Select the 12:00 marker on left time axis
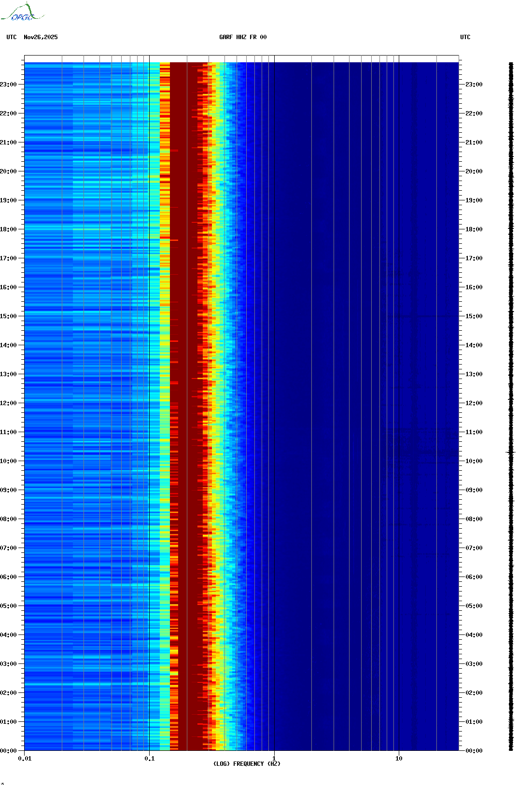 [9, 403]
